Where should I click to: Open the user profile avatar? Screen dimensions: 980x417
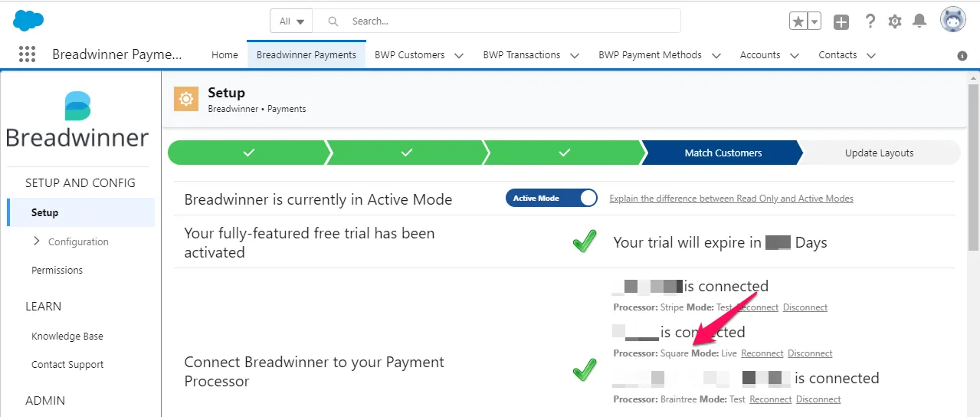[953, 21]
